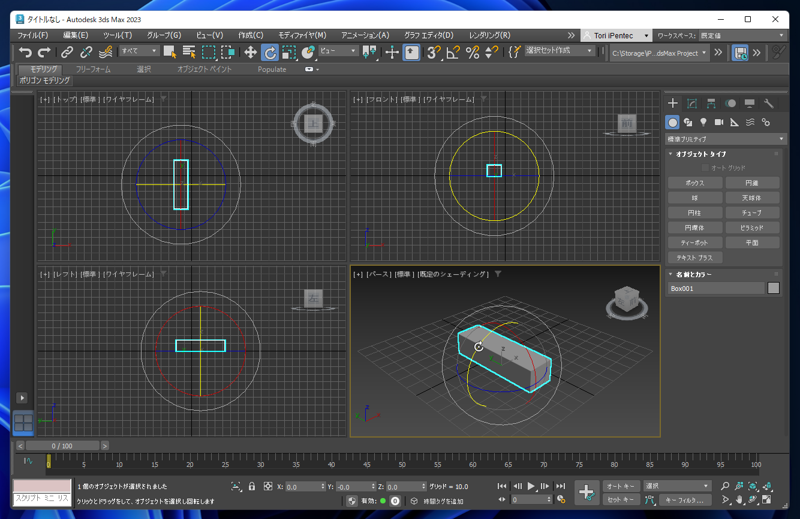Play the animation
800x519 pixels.
pos(531,486)
